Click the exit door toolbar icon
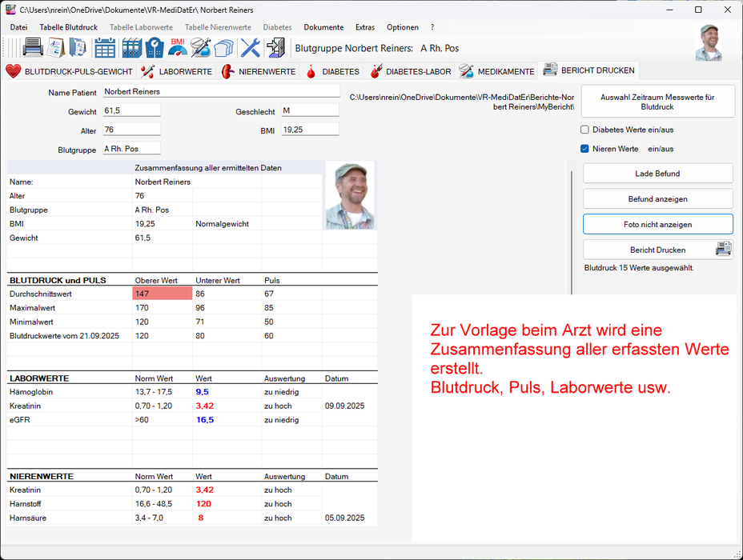The width and height of the screenshot is (743, 560). tap(275, 48)
